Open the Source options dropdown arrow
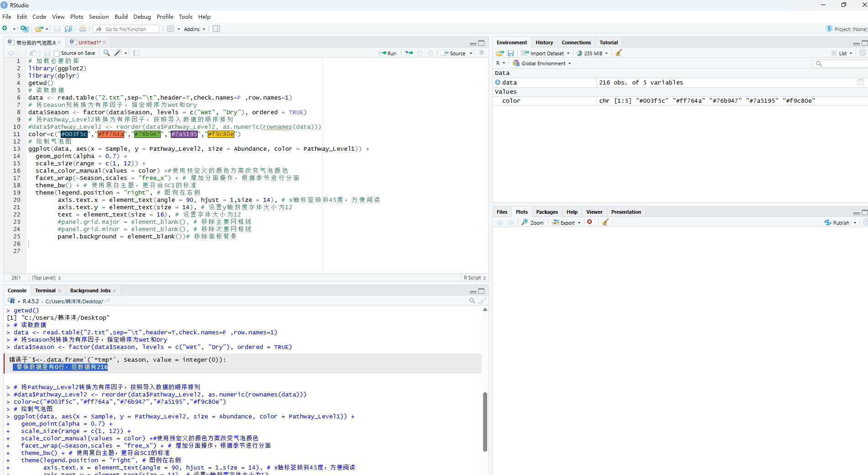The height and width of the screenshot is (475, 868). [471, 53]
